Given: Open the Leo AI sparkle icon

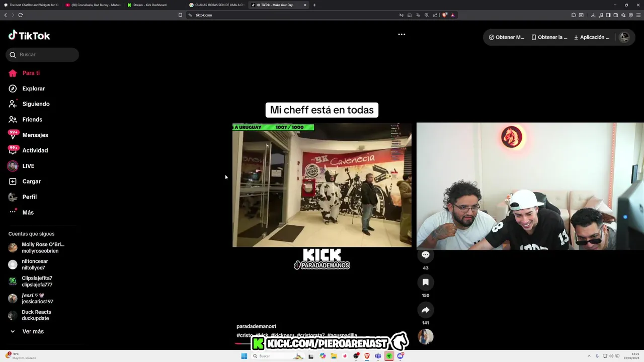Looking at the screenshot, I should click(x=623, y=15).
